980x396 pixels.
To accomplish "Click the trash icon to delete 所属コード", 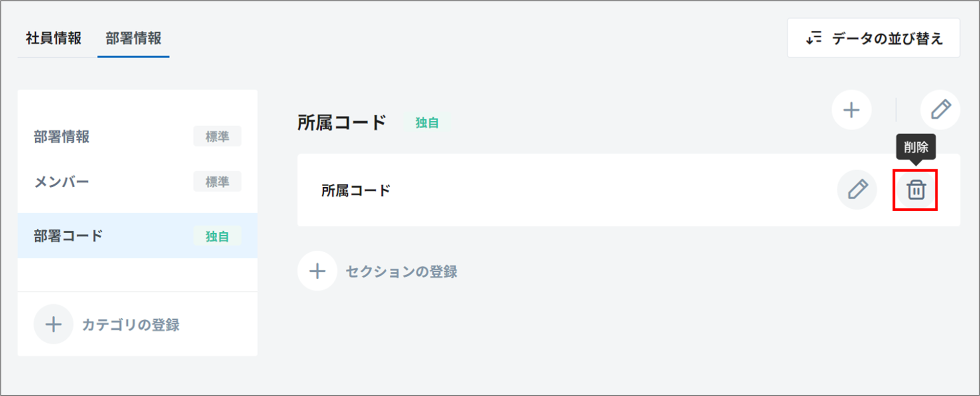I will tap(915, 190).
